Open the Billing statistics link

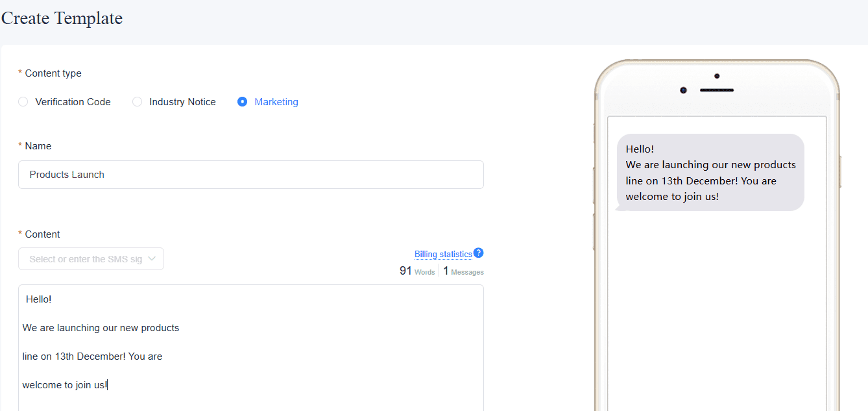pyautogui.click(x=443, y=254)
